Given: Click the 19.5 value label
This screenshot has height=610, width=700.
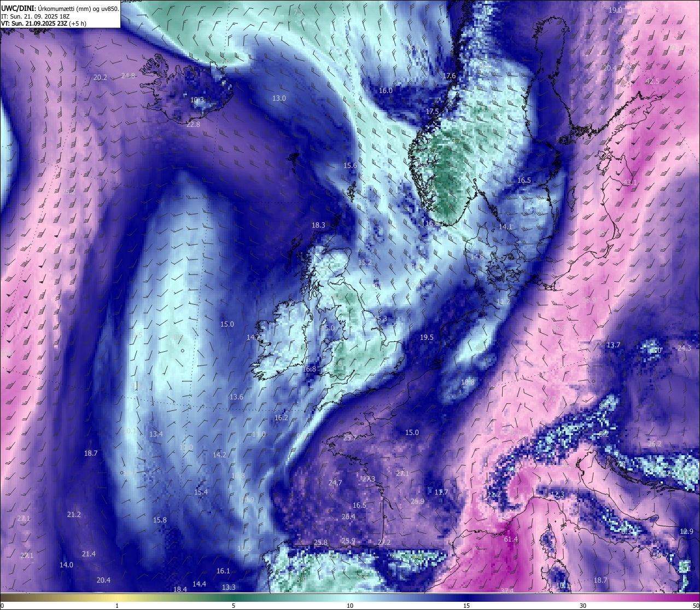Looking at the screenshot, I should (x=427, y=337).
